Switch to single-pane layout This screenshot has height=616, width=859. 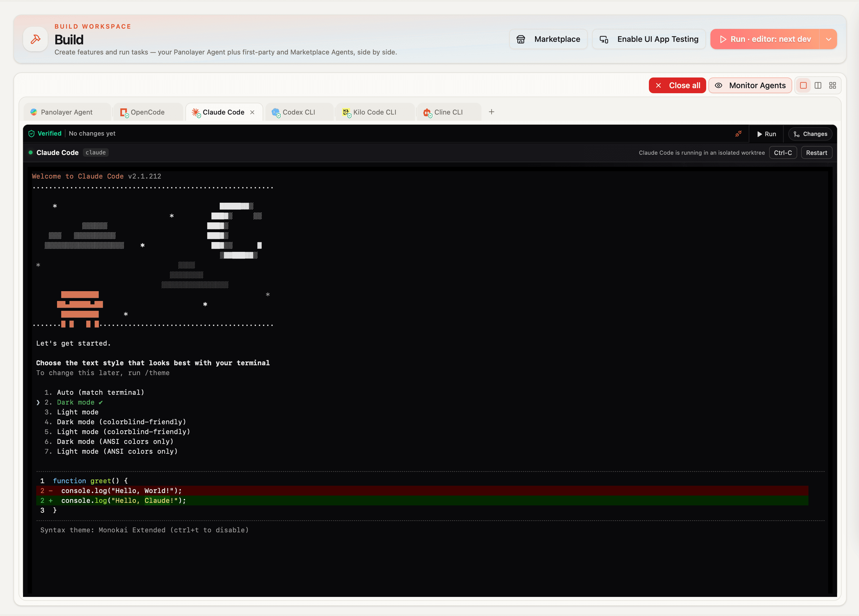click(803, 86)
